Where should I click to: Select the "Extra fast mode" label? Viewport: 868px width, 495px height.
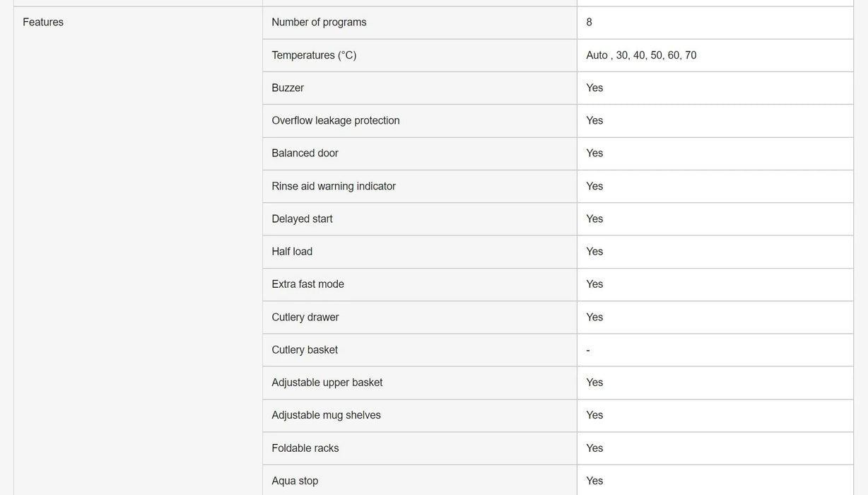click(x=307, y=284)
